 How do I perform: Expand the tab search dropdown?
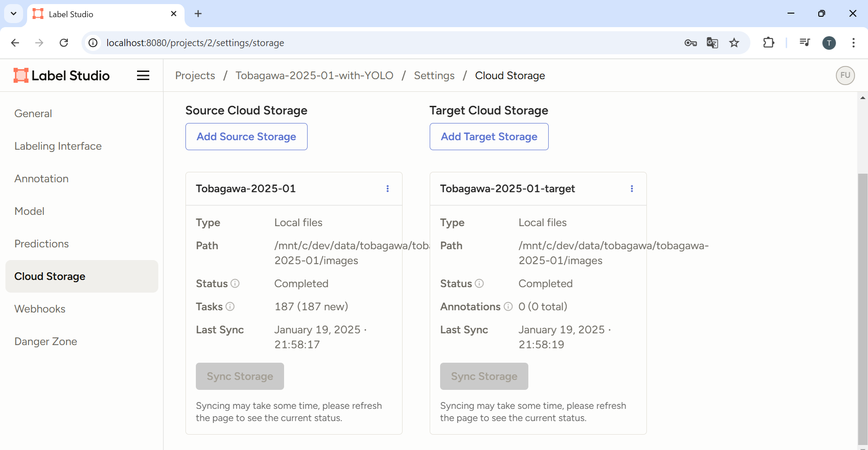[14, 14]
